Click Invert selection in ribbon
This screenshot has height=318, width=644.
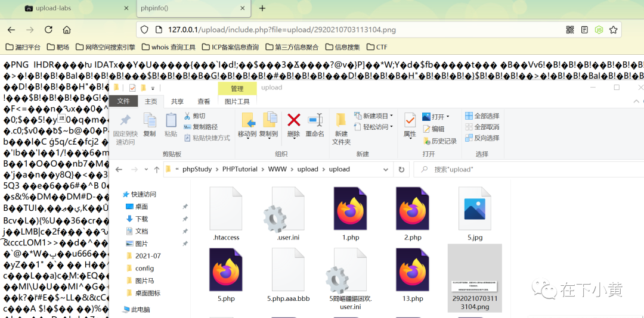(x=482, y=138)
